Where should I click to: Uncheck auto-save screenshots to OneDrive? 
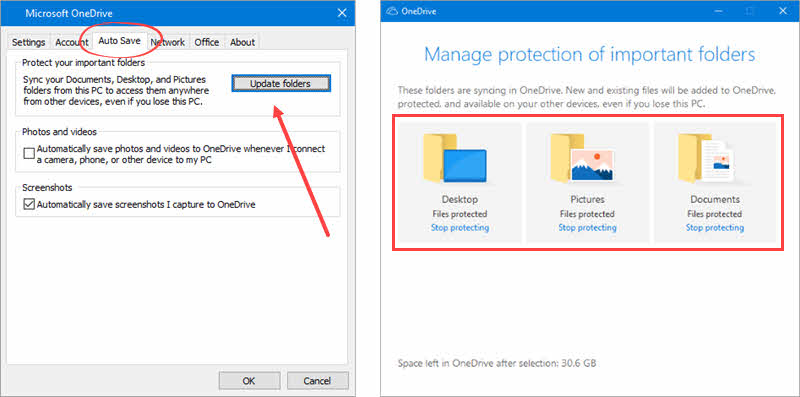30,204
